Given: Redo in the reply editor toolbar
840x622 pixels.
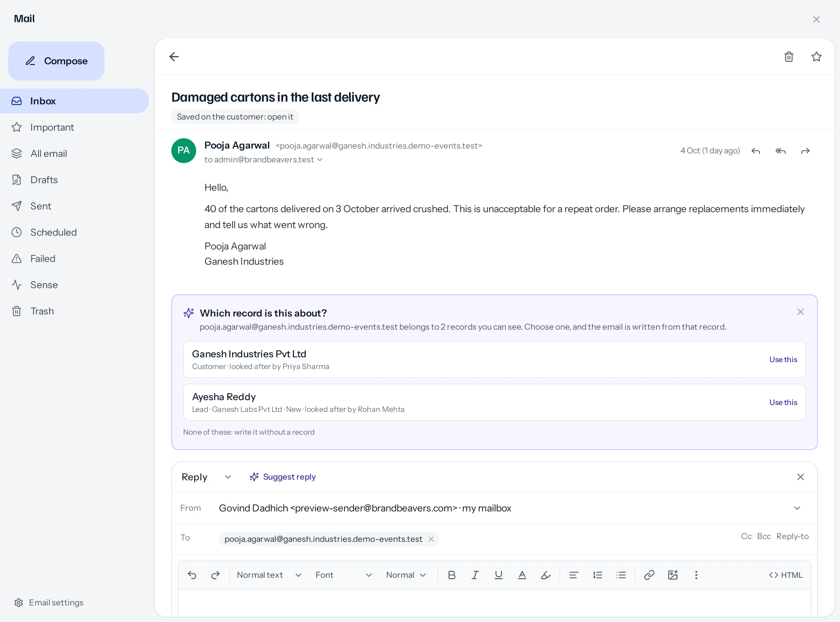Looking at the screenshot, I should pyautogui.click(x=216, y=575).
